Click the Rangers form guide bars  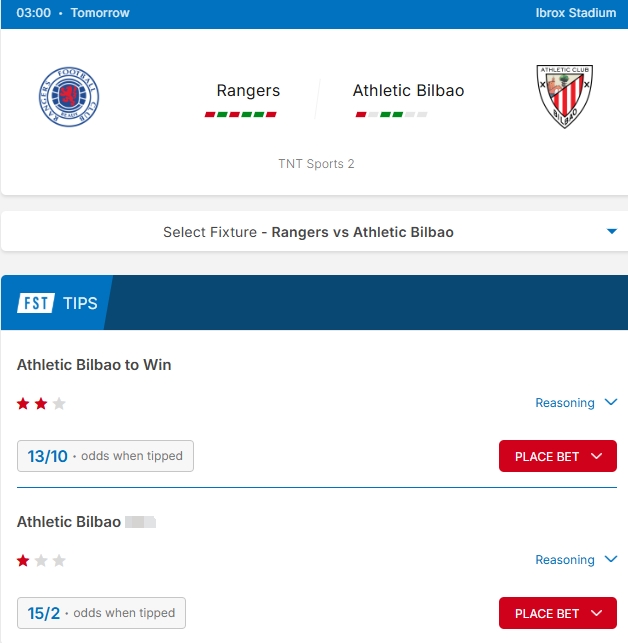click(x=241, y=115)
